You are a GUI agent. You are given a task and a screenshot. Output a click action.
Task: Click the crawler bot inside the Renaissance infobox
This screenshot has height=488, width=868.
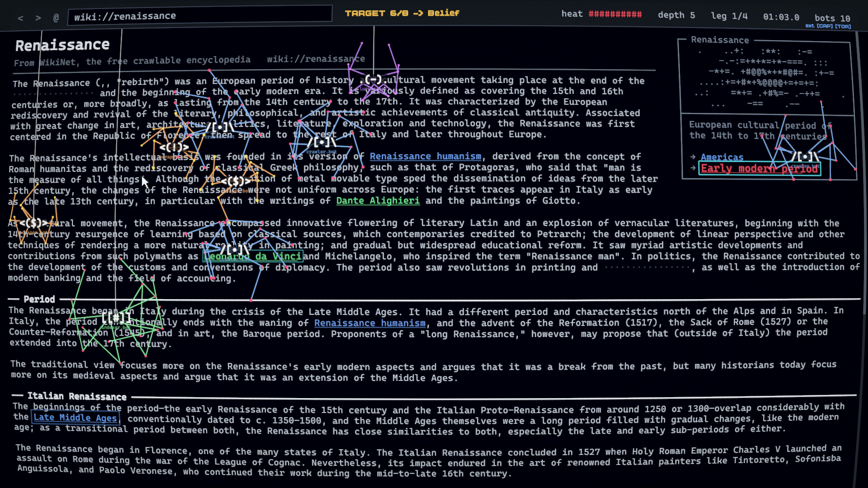click(805, 157)
